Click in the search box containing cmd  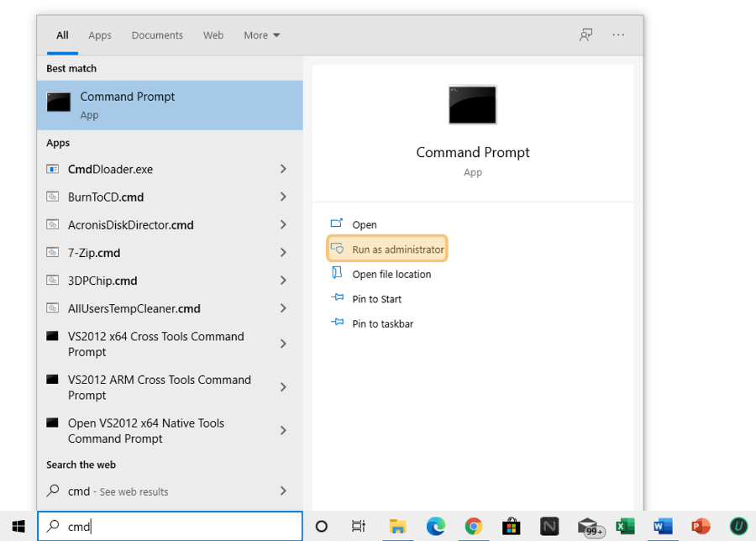tap(170, 526)
